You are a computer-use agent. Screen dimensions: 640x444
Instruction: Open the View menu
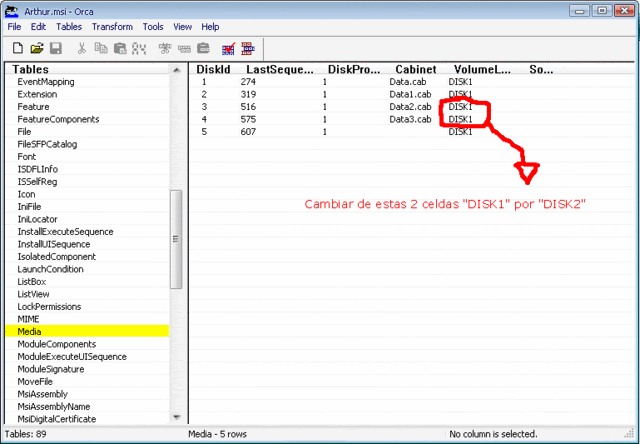pyautogui.click(x=182, y=27)
